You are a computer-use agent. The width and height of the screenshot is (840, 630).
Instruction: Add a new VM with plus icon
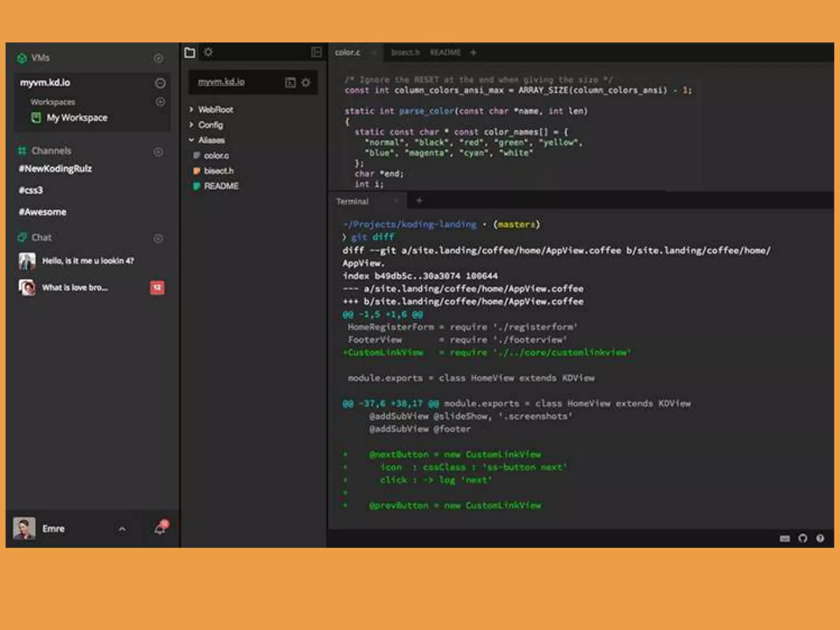pos(158,58)
